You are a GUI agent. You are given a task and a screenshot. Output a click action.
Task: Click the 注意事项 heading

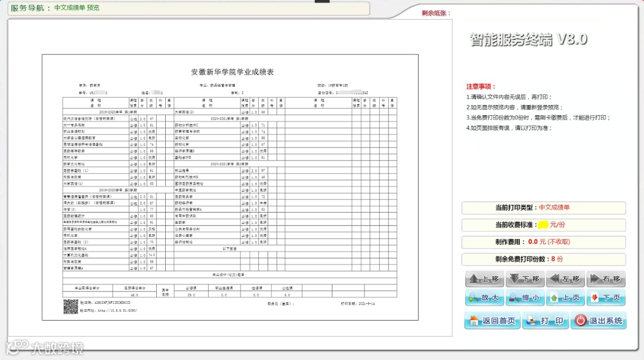pos(481,87)
